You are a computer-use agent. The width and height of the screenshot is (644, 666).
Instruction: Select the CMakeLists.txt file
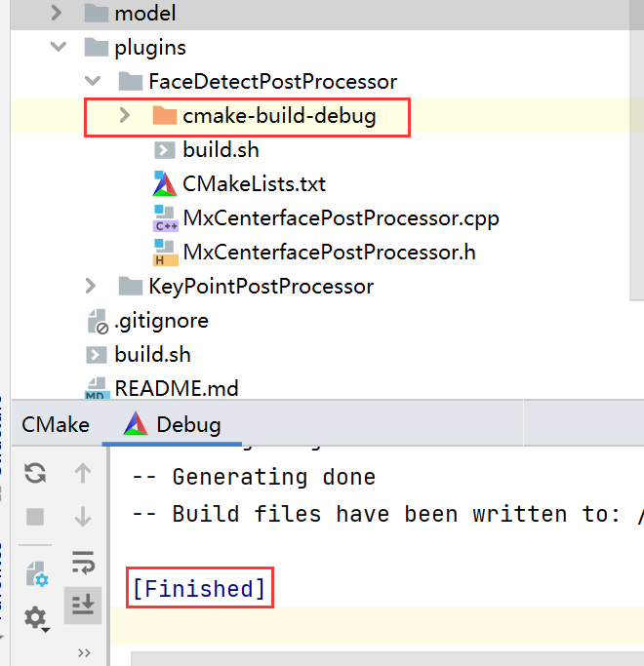coord(254,184)
